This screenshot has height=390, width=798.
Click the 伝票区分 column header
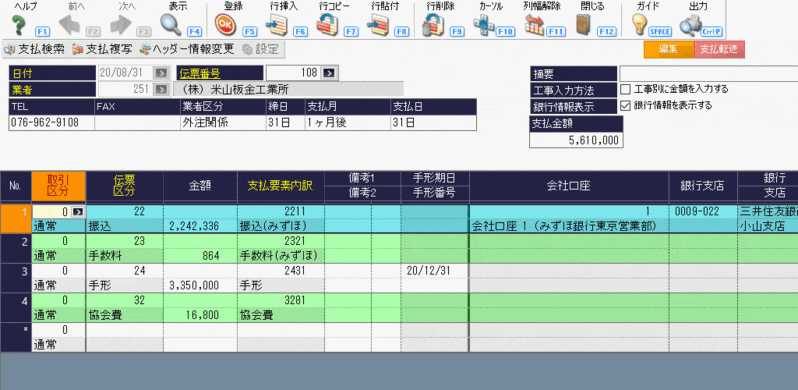click(x=125, y=186)
